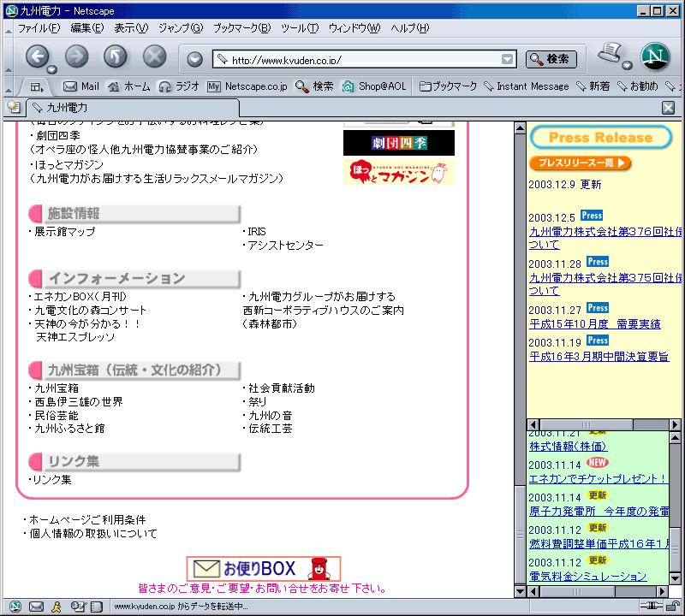Open the アシストセンター link
The image size is (685, 616).
(286, 246)
